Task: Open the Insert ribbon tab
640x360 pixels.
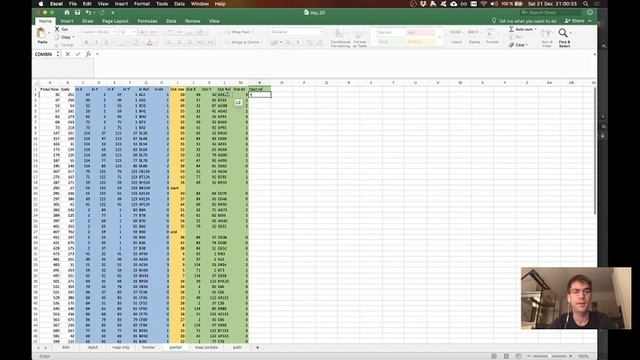Action: coord(67,21)
